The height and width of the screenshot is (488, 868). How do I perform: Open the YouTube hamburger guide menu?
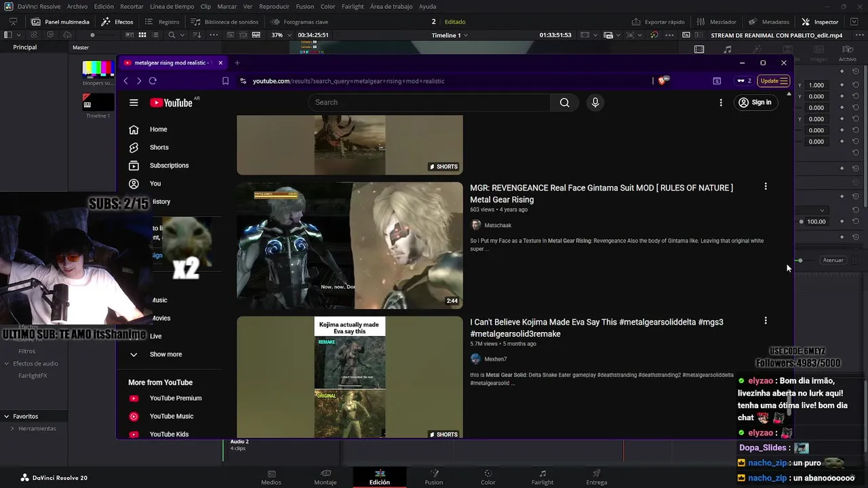click(x=134, y=102)
